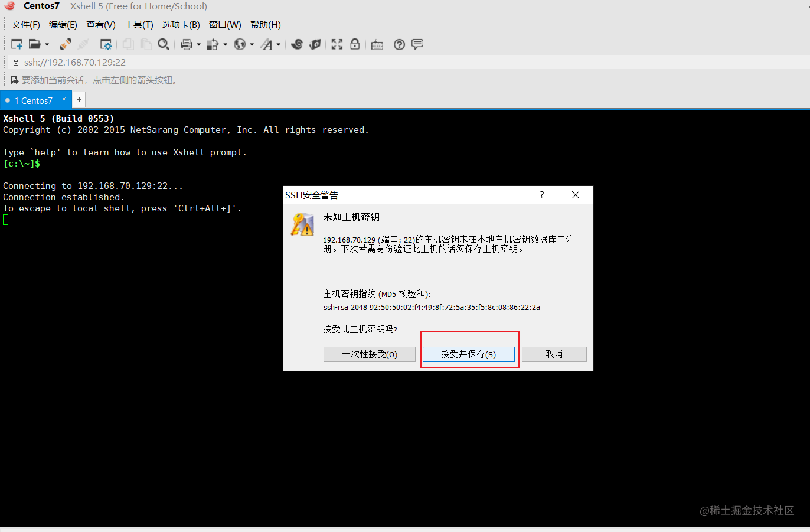Click the 接受此主机密钥吗? question text
The height and width of the screenshot is (532, 810).
click(360, 329)
